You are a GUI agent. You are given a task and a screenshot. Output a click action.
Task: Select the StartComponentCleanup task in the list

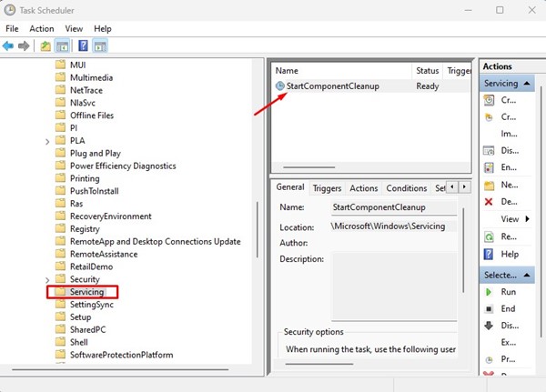coord(333,86)
